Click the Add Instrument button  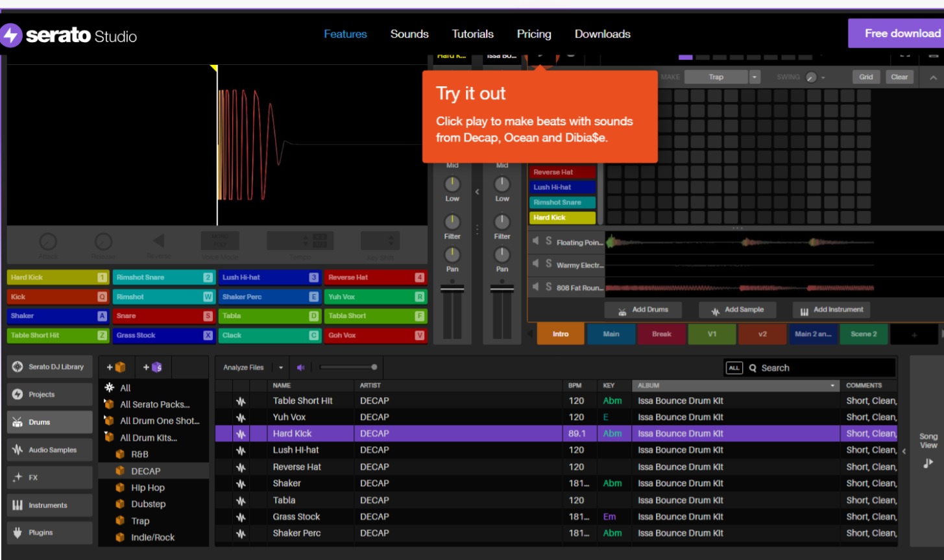(x=832, y=310)
